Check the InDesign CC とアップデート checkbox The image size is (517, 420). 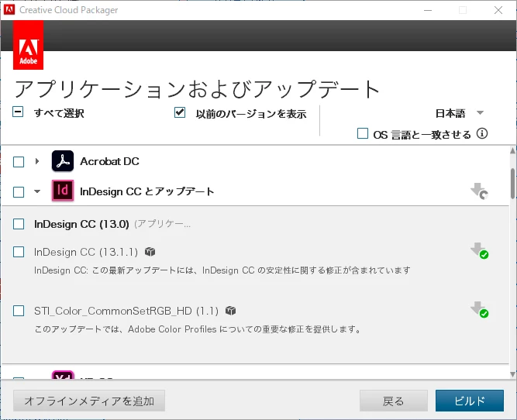(19, 192)
